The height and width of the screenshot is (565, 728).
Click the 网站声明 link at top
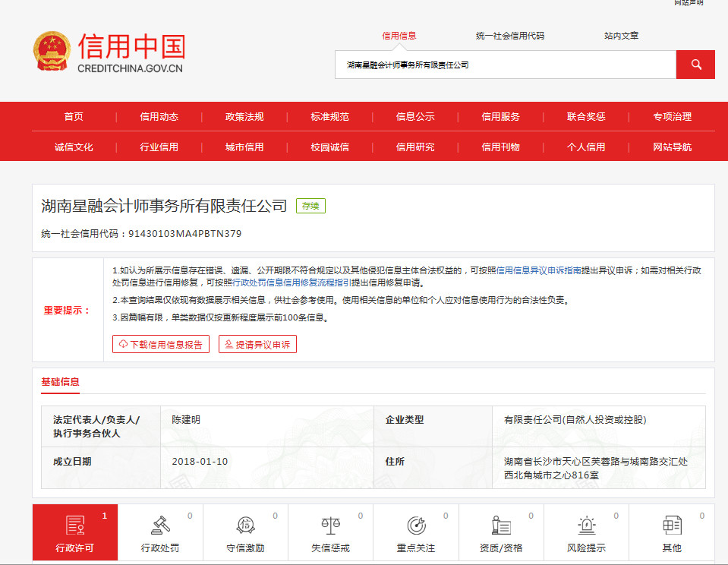pyautogui.click(x=689, y=3)
